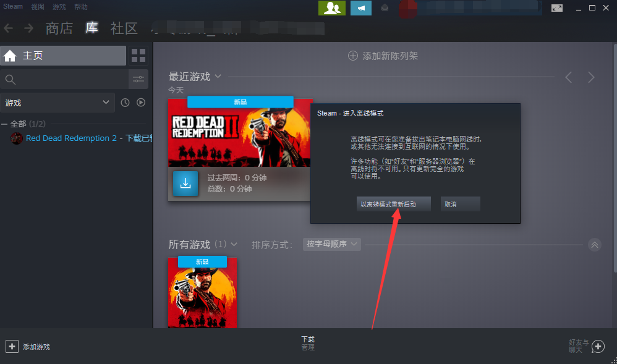This screenshot has width=617, height=364.
Task: Open 好友与聊天 friends chat icon
Action: pos(598,347)
